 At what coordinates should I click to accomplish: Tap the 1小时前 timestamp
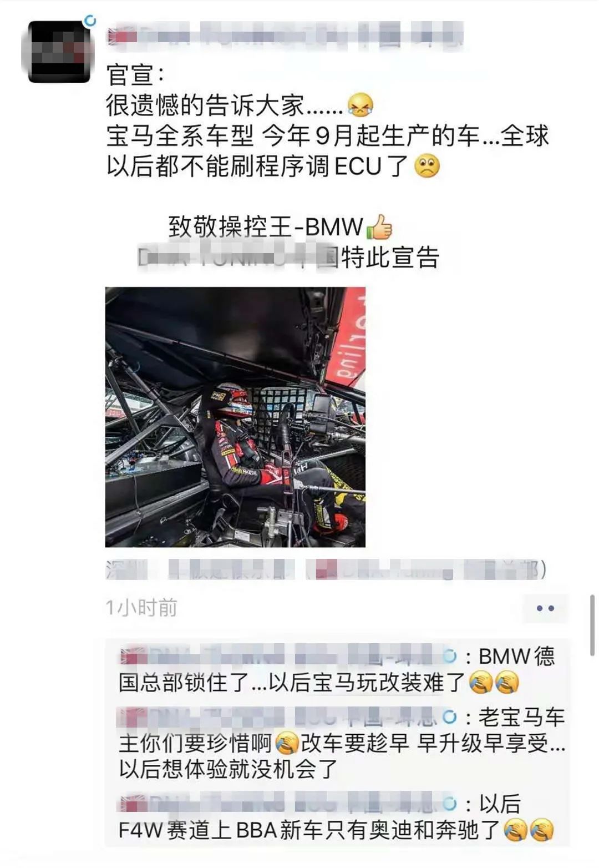(x=141, y=608)
